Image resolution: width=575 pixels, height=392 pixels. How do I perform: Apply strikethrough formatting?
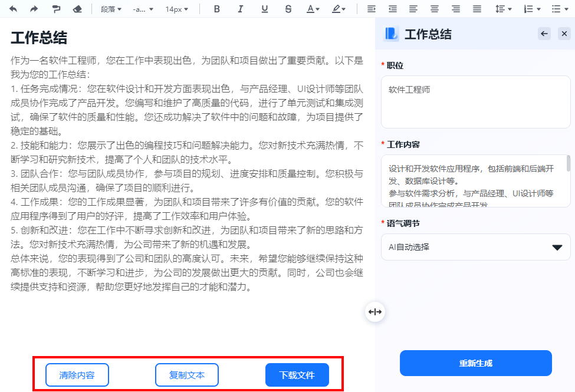tap(288, 9)
